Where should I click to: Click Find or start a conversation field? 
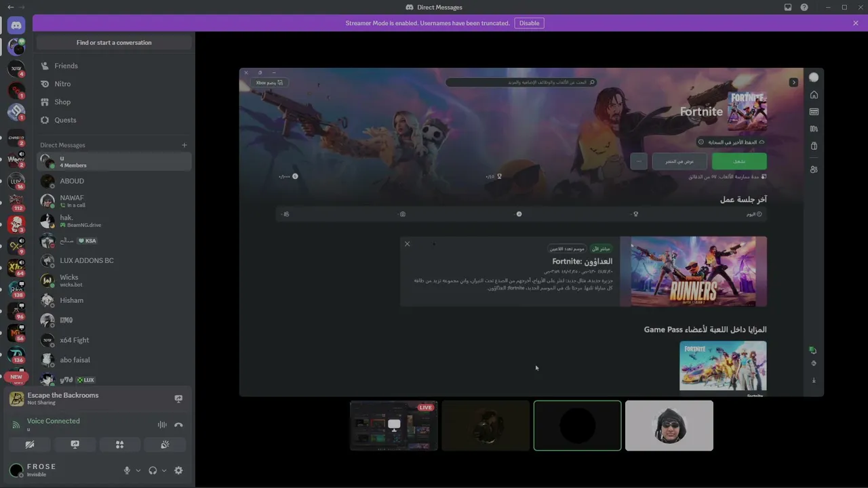pos(114,43)
